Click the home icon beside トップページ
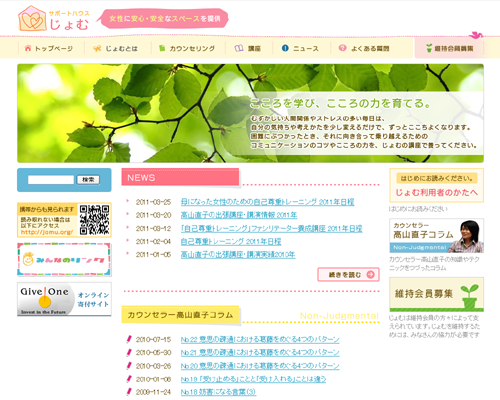The width and height of the screenshot is (500, 400). point(28,48)
